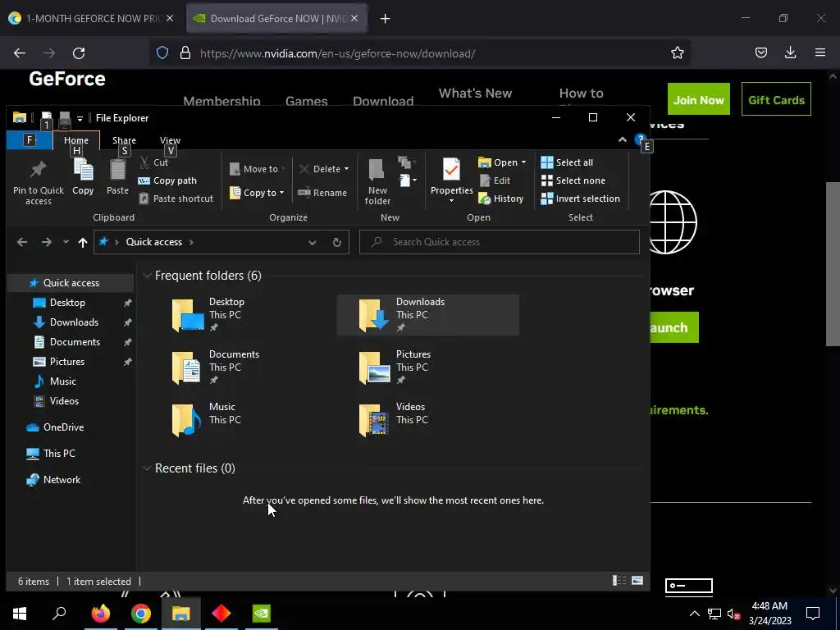Click the Edit command in Open group
Image resolution: width=840 pixels, height=630 pixels.
[495, 180]
